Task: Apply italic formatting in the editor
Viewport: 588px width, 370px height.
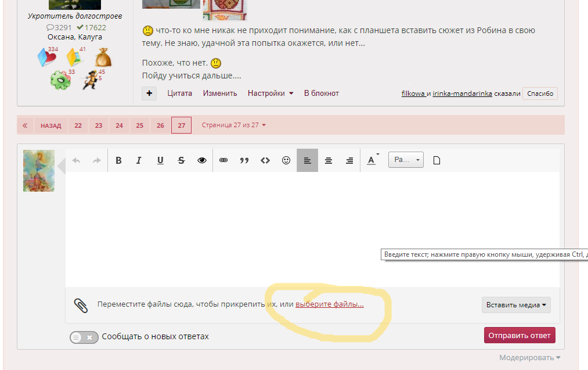Action: coord(139,160)
